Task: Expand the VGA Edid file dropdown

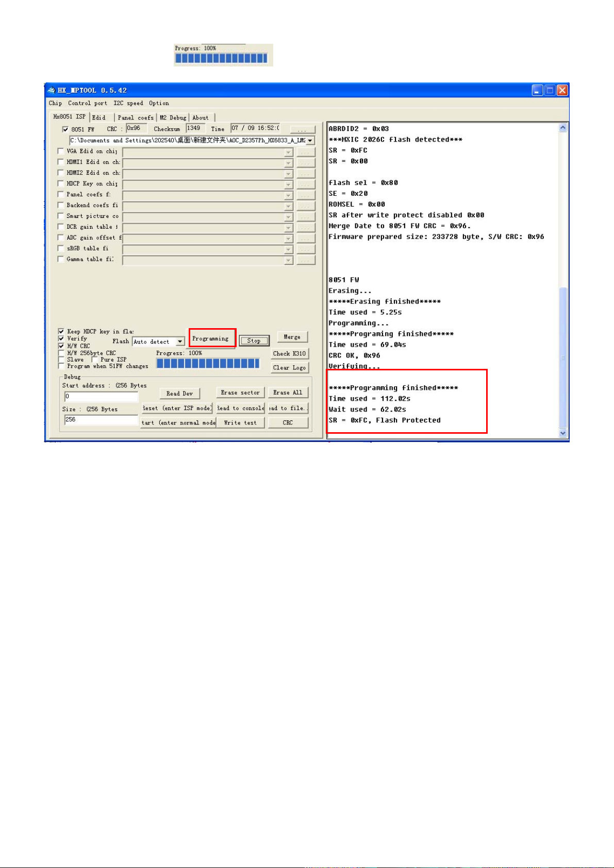Action: coord(289,152)
